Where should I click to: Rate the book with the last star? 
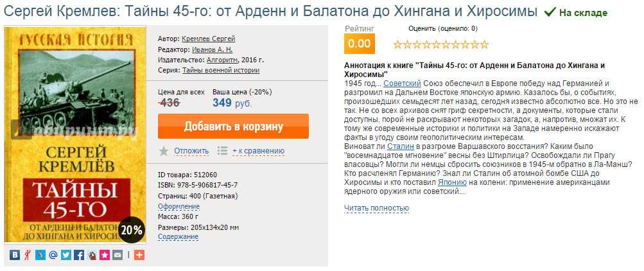tap(484, 44)
